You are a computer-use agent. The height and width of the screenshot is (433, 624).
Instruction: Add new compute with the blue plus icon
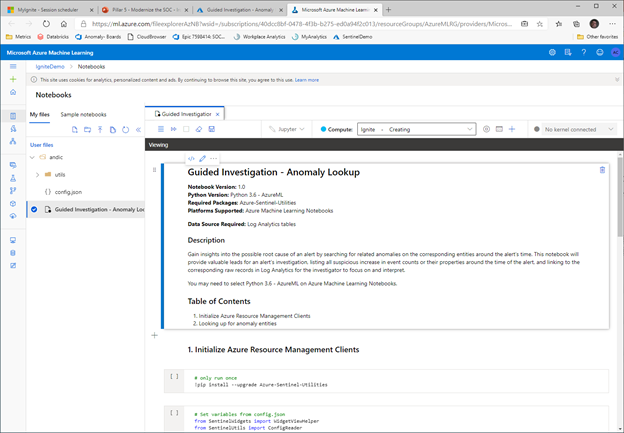[x=512, y=129]
